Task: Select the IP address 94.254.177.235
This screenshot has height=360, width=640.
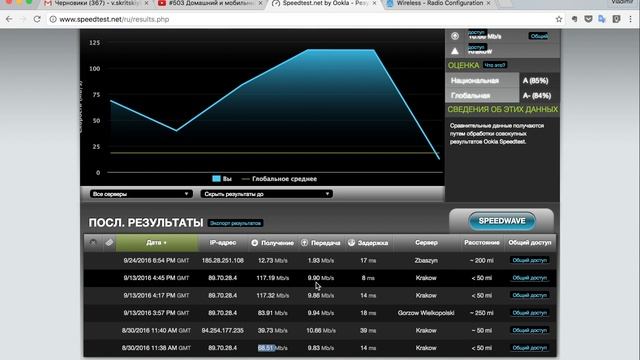Action: tap(223, 331)
